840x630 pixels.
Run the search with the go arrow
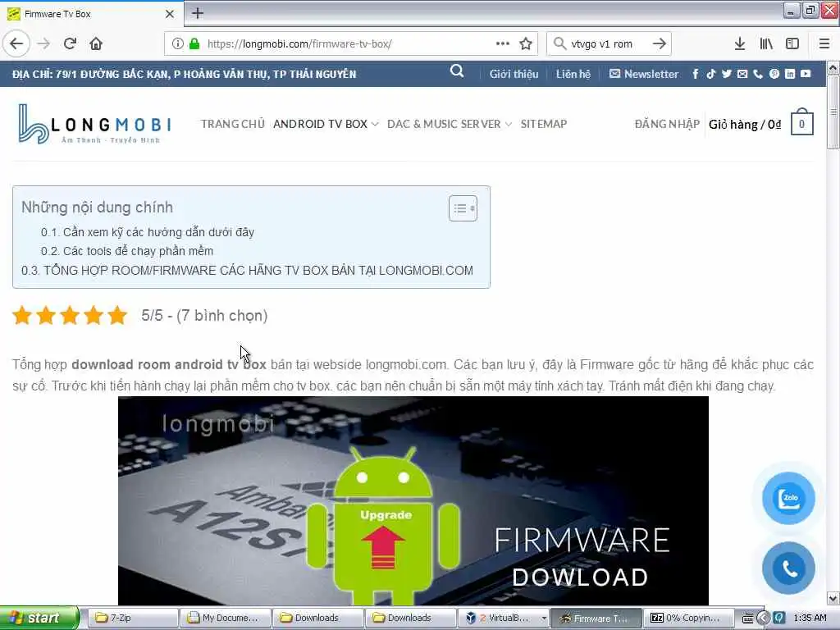pos(660,43)
